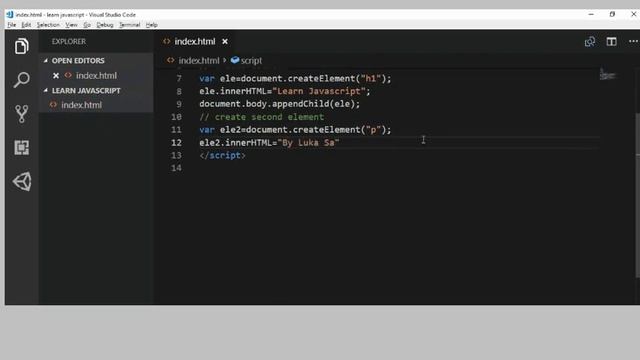
Task: Click the code minimap preview
Action: point(607,75)
